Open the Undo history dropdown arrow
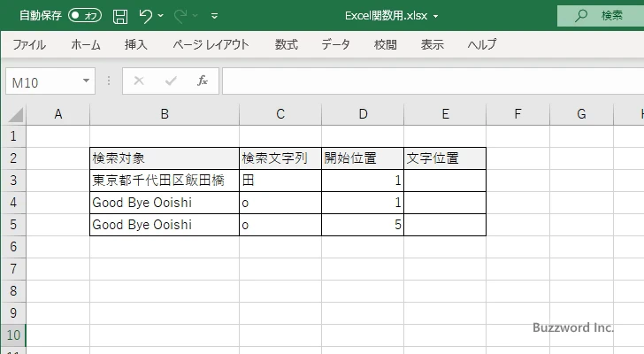Screen dimensions: 644x354 tap(161, 16)
